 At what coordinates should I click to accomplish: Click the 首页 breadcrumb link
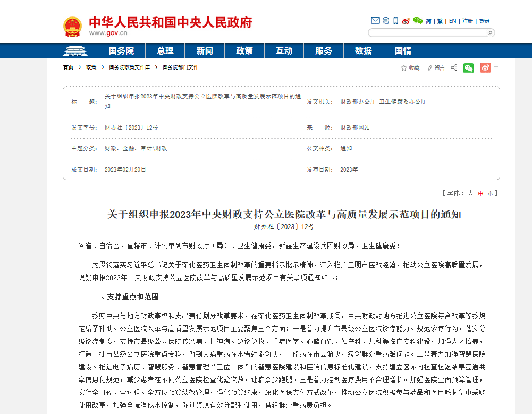[68, 67]
